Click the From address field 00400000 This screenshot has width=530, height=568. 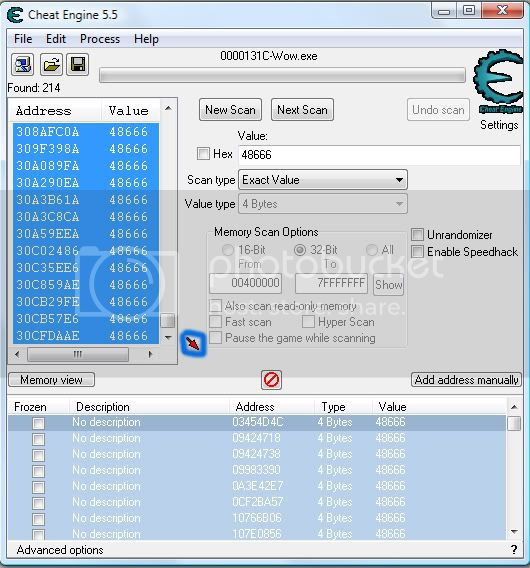(246, 283)
